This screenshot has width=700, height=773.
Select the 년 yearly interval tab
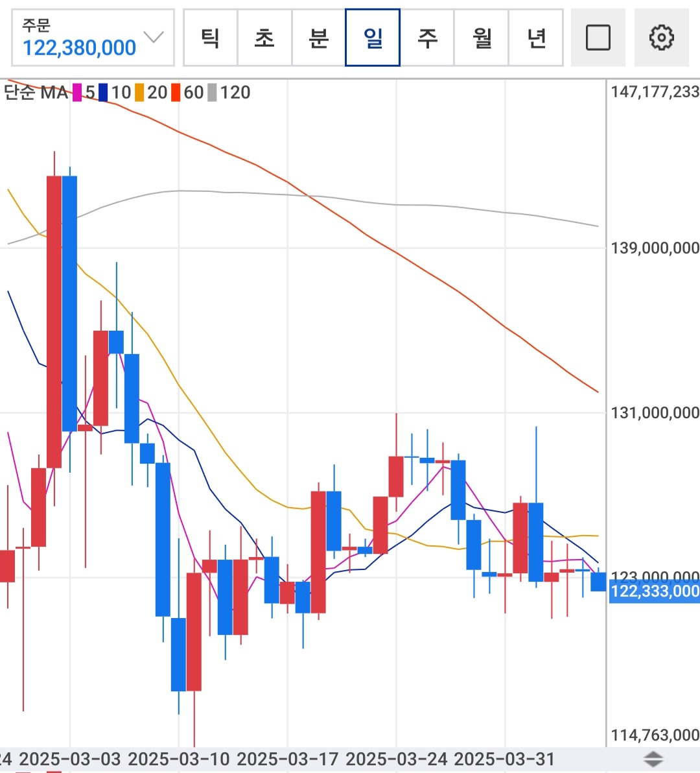point(536,38)
